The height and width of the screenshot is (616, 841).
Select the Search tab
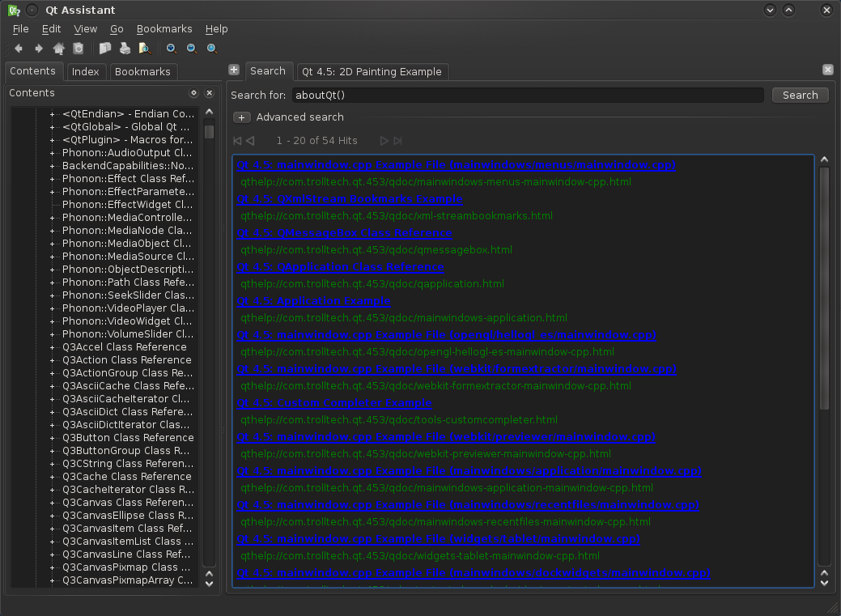(x=268, y=71)
